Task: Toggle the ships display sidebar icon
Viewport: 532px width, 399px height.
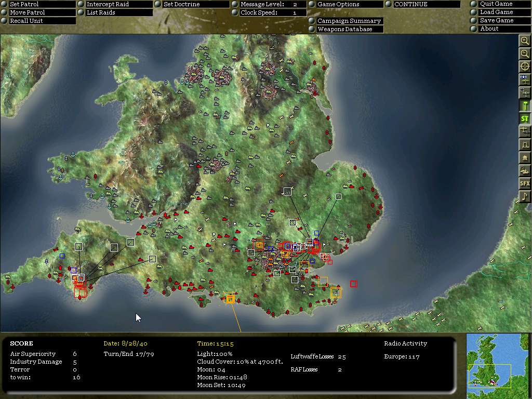Action: 525,170
